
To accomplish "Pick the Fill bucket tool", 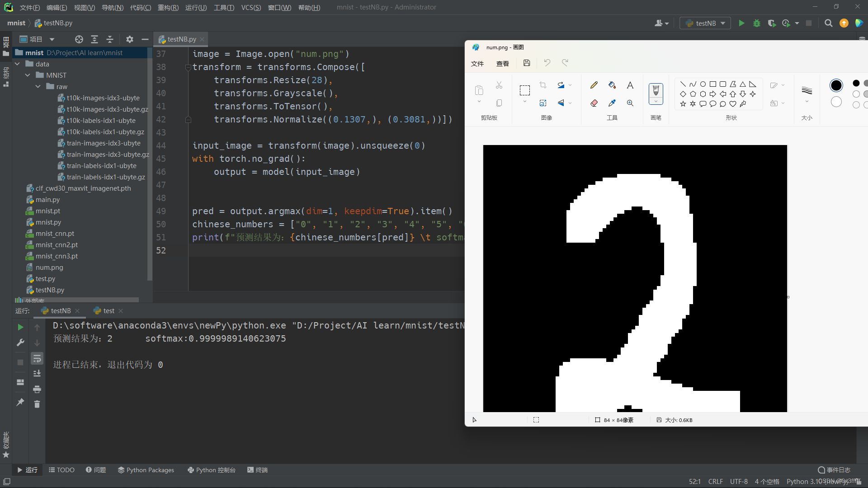I will point(612,85).
